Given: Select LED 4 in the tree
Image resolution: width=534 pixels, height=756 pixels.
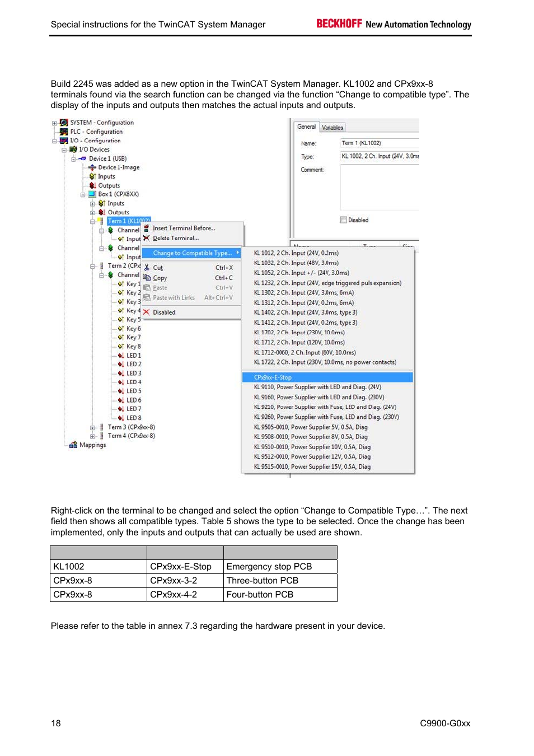Looking at the screenshot, I should point(133,382).
